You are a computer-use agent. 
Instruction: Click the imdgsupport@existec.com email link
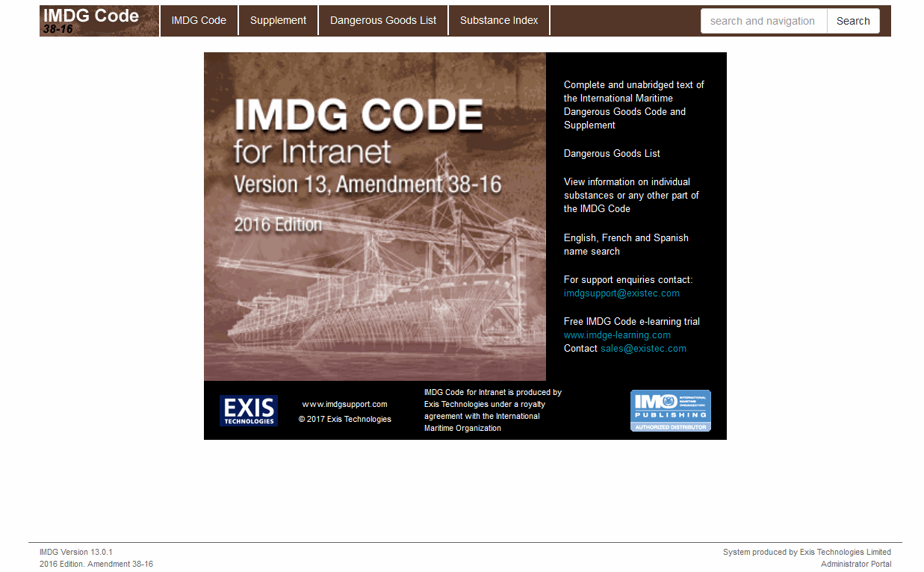(x=621, y=293)
